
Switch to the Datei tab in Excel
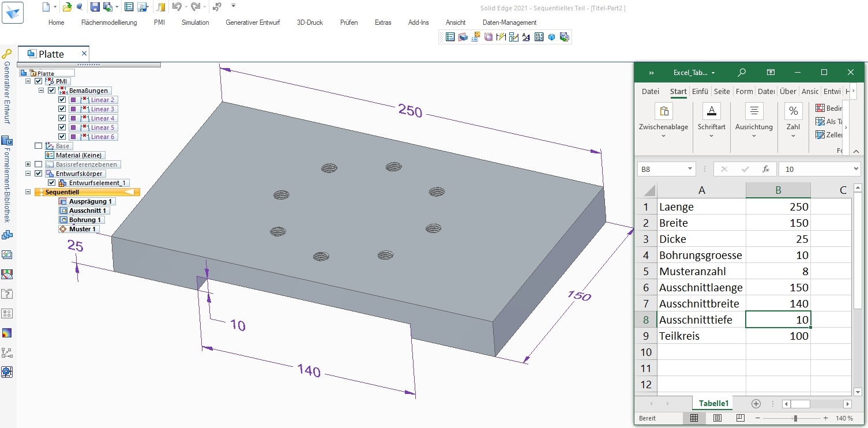point(650,91)
